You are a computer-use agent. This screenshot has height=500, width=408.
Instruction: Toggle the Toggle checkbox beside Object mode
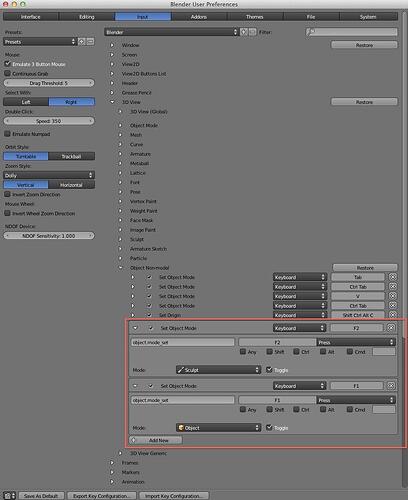[269, 427]
